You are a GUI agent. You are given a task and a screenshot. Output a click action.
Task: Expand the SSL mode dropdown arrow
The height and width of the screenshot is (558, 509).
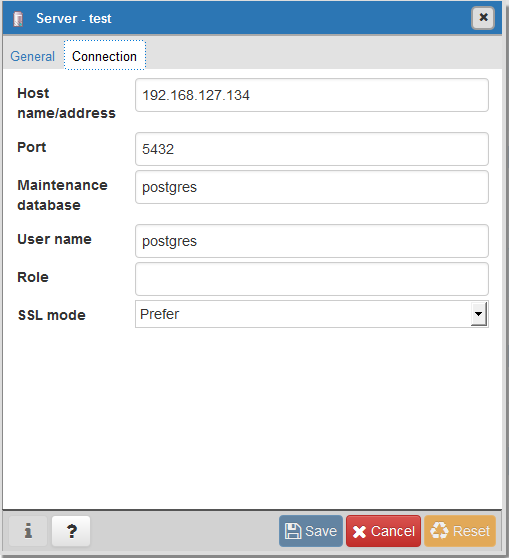click(x=479, y=314)
